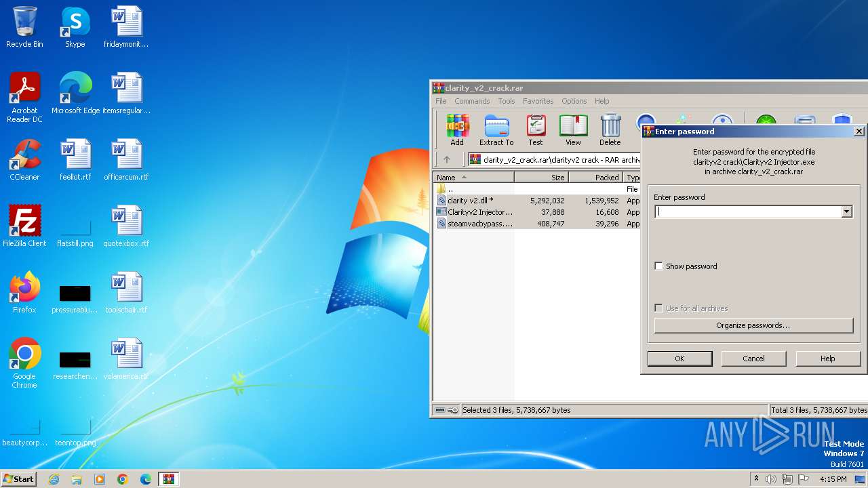Select the feellot.rtf document icon

coord(75,160)
